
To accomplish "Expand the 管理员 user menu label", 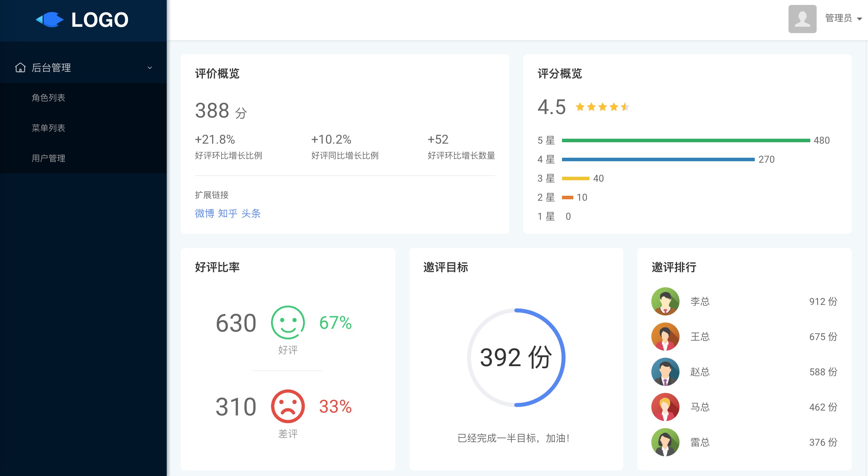I will pyautogui.click(x=838, y=18).
